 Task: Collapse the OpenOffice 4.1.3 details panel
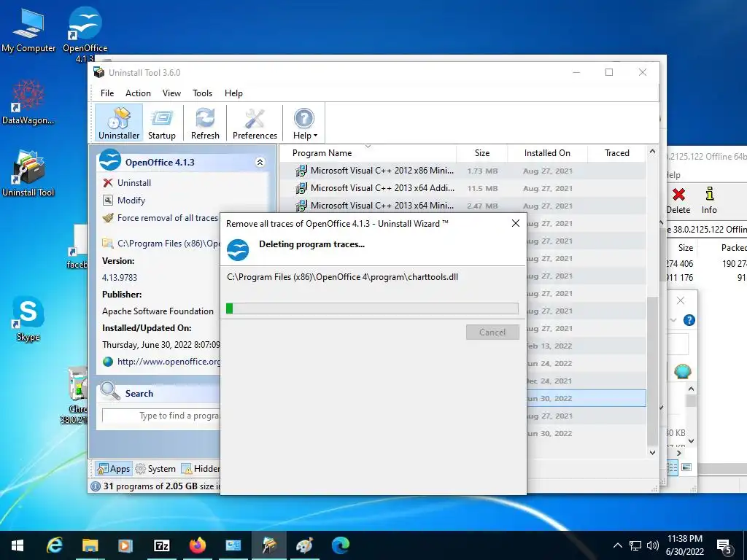click(260, 163)
